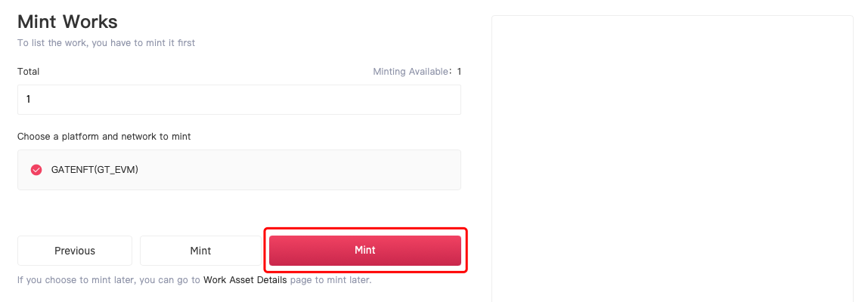Go back with the Previous button
The height and width of the screenshot is (302, 868).
[x=75, y=251]
